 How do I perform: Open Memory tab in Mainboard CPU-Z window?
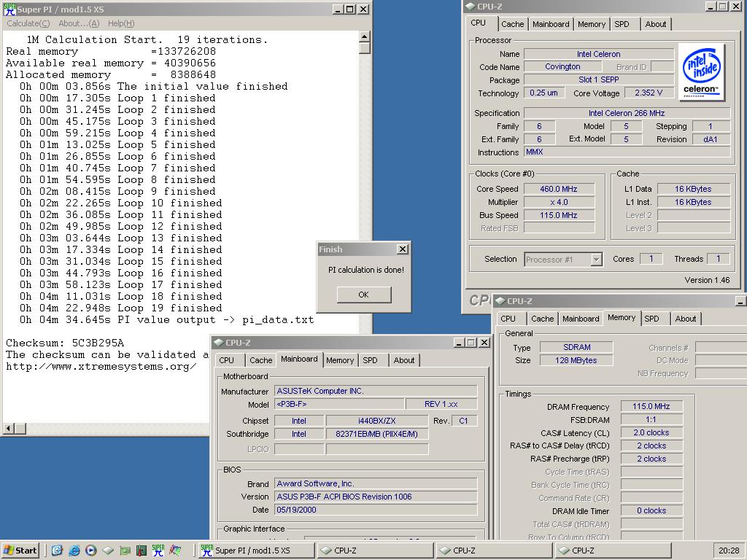point(340,360)
